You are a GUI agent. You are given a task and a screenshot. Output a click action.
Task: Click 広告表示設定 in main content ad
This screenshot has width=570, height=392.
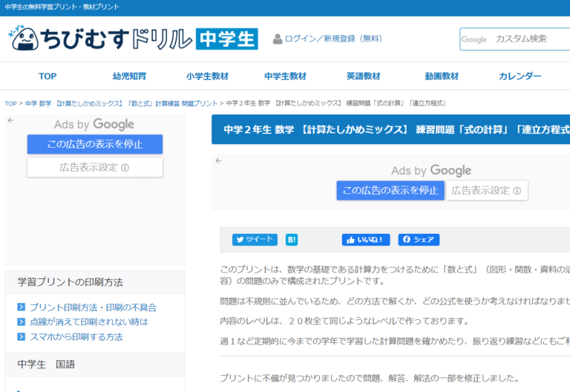click(487, 190)
